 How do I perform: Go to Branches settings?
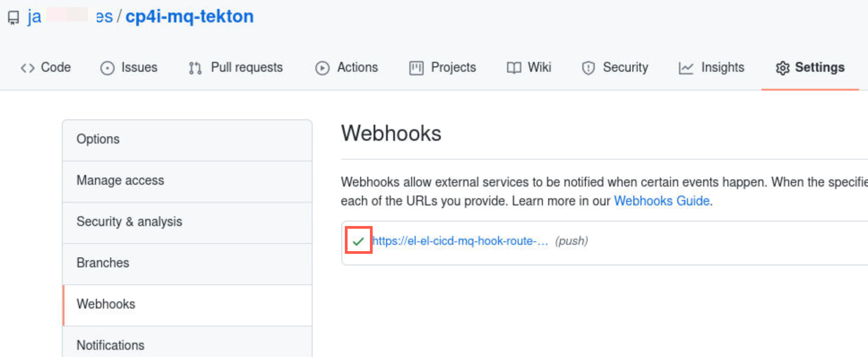click(x=187, y=264)
